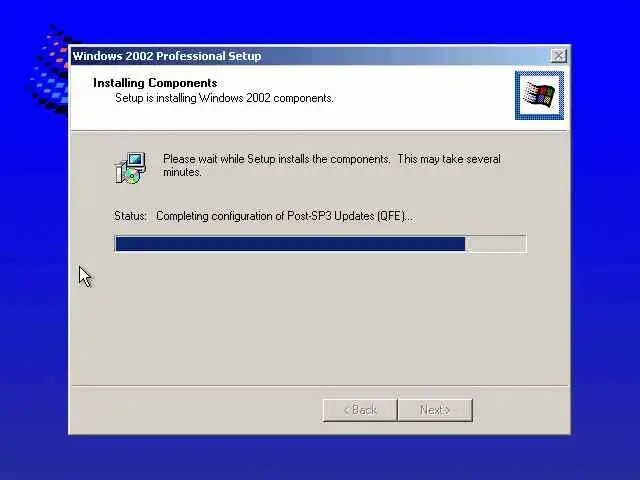Click the white header banner beside the logo

pos(420,98)
